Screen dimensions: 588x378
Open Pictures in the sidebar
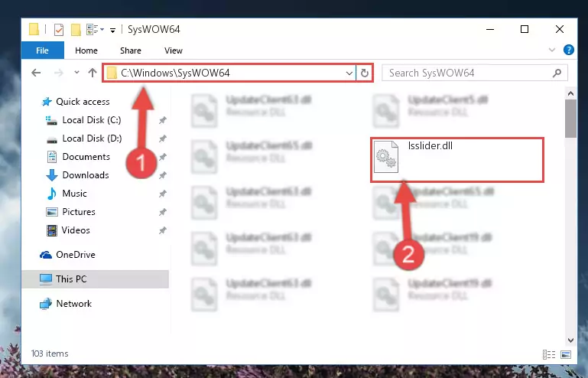click(70, 212)
